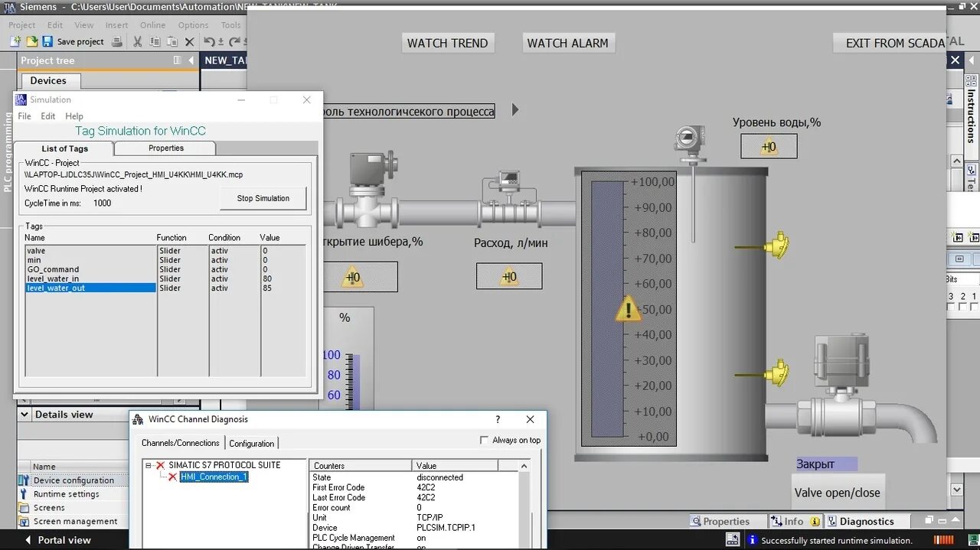
Task: Click the Open project toolbar icon
Action: 32,41
